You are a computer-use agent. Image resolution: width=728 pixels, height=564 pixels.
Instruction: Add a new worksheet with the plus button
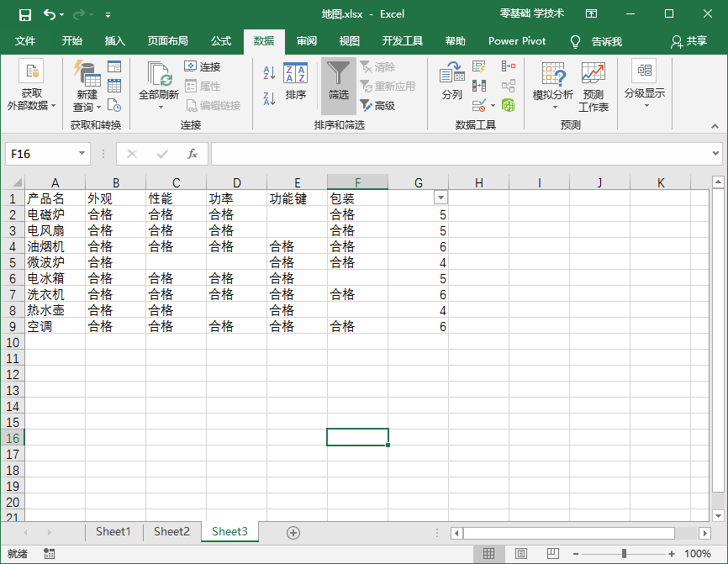pyautogui.click(x=293, y=531)
